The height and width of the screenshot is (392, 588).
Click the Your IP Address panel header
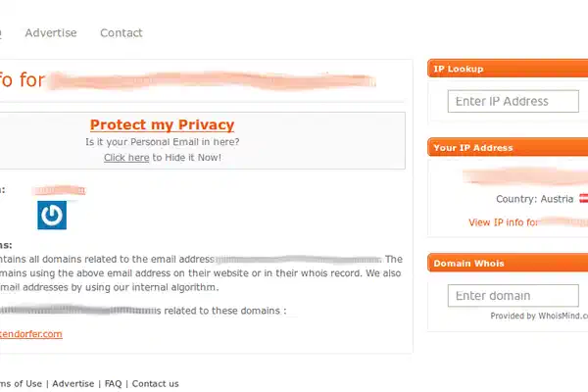coord(508,148)
